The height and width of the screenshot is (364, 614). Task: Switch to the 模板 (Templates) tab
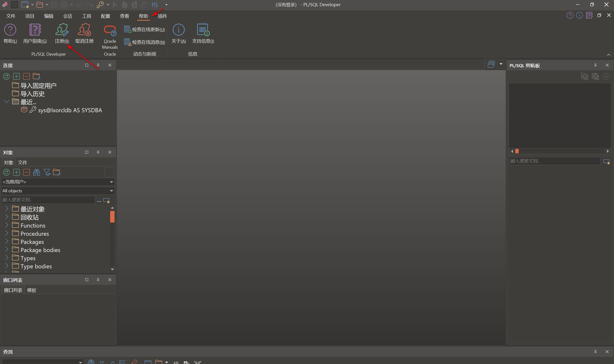31,290
